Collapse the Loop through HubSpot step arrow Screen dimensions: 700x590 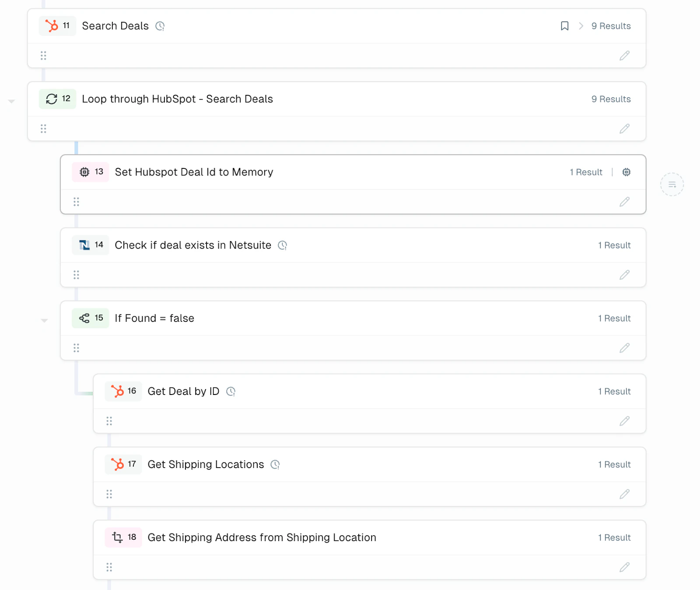point(12,101)
